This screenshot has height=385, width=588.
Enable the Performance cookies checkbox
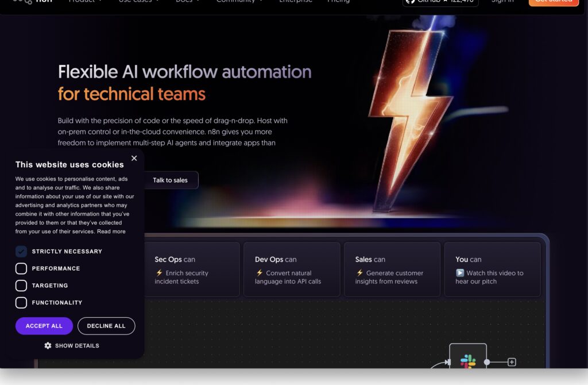(21, 268)
